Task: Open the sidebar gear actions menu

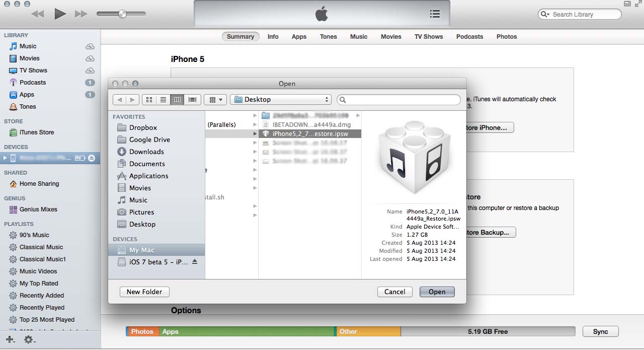Action: tap(30, 340)
